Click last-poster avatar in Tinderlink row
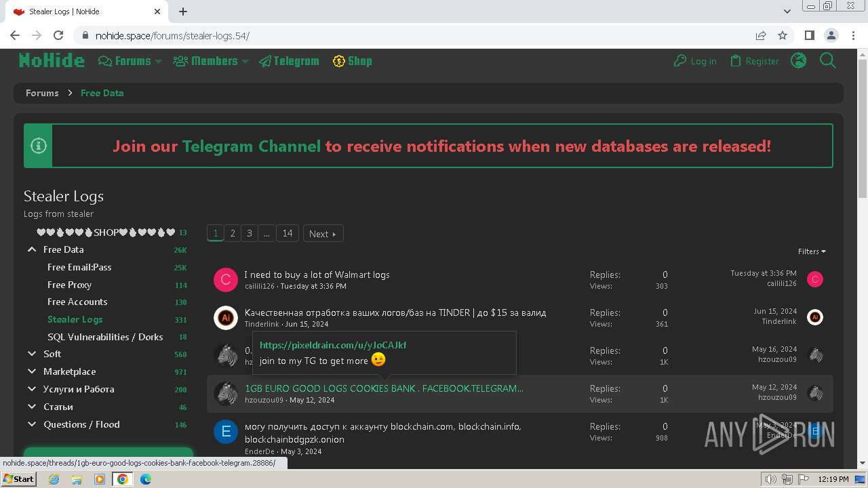 point(815,317)
